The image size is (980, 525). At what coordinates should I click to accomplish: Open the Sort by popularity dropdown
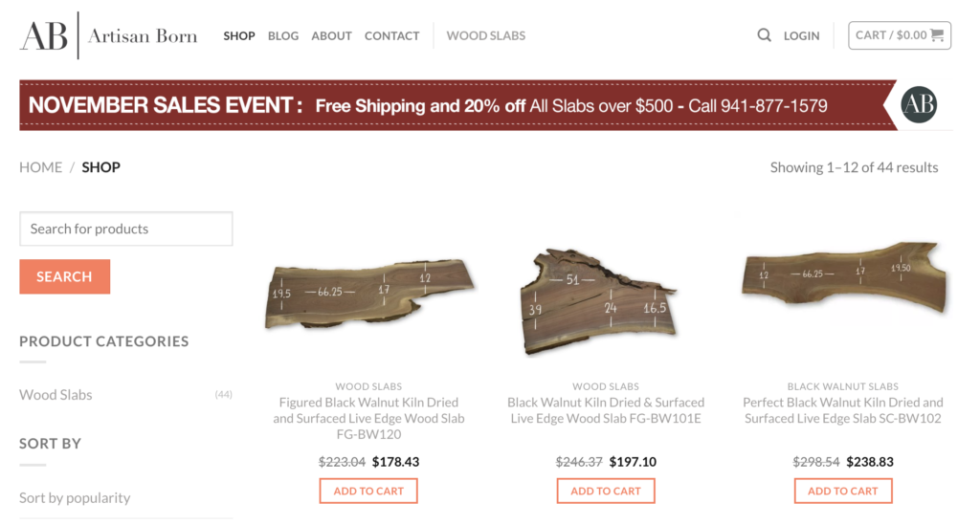[75, 498]
